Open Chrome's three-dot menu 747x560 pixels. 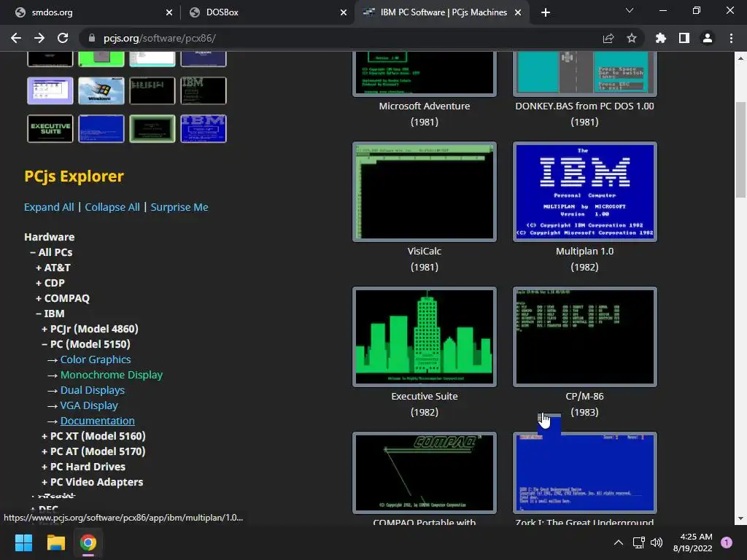click(x=731, y=38)
